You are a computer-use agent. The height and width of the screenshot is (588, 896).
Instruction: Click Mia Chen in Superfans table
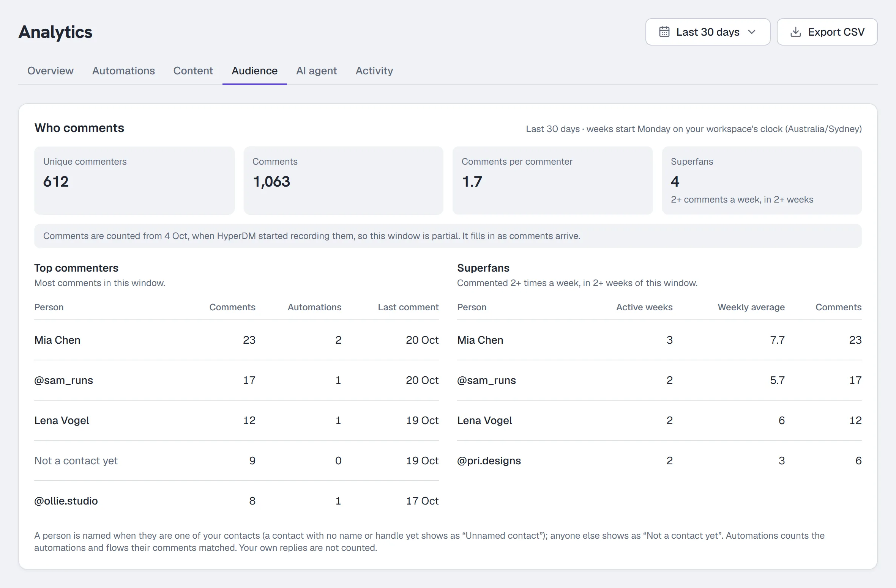pos(480,340)
